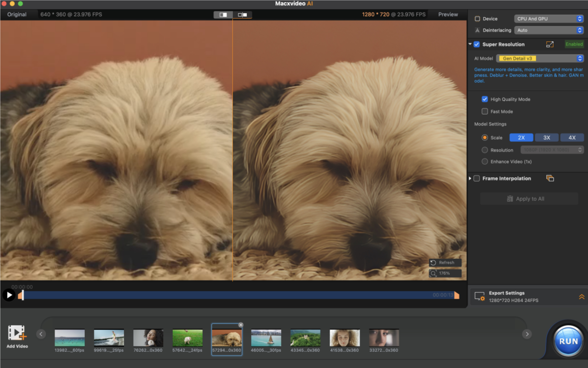Image resolution: width=588 pixels, height=368 pixels.
Task: Enable the Fast Mode checkbox
Action: coord(485,111)
